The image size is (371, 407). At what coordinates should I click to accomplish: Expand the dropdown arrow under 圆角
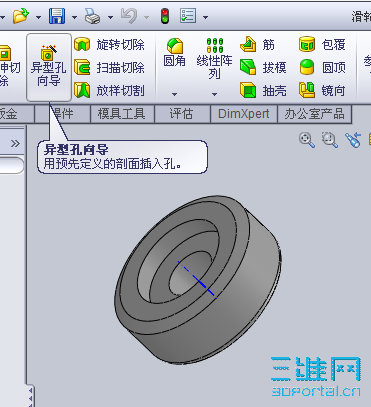pos(174,95)
